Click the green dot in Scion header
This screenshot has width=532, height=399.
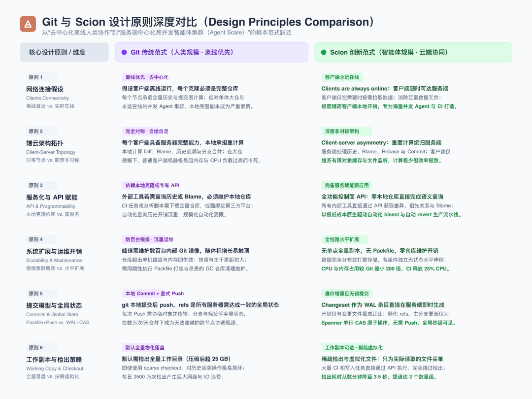point(324,52)
